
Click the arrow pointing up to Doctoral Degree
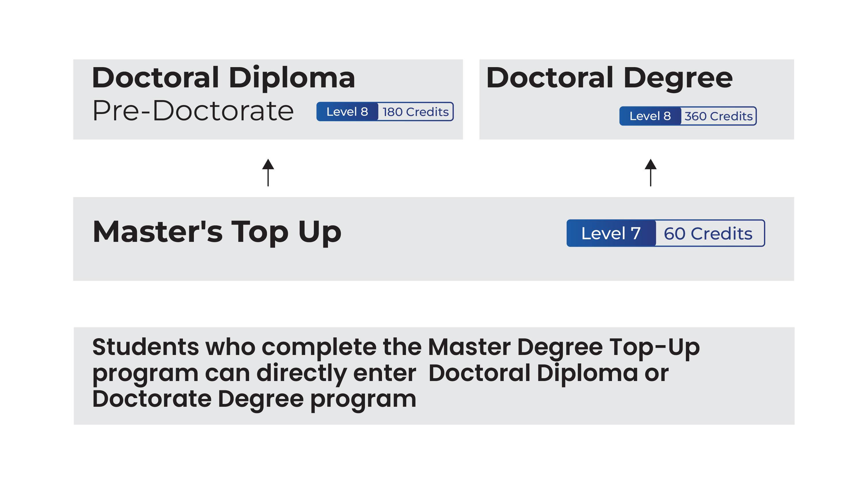650,172
